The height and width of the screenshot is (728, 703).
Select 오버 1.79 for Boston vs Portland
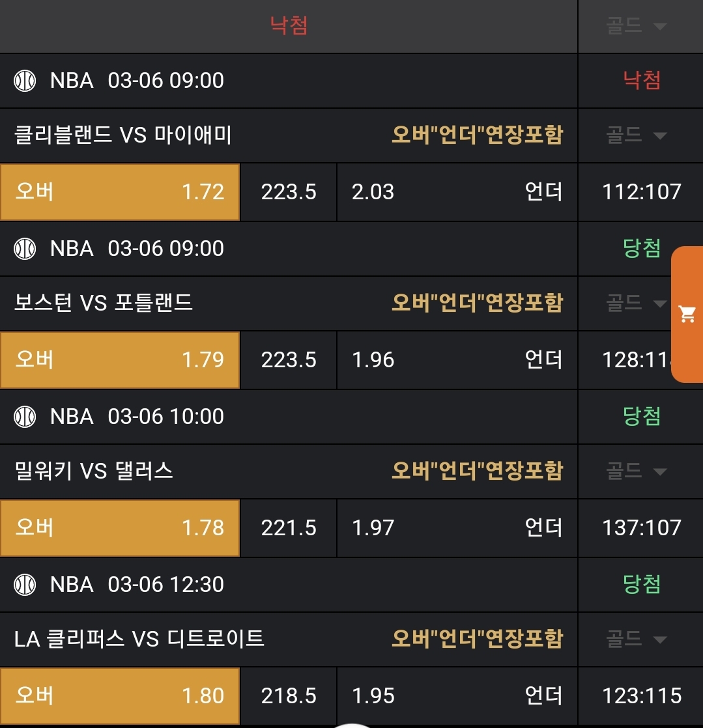120,360
